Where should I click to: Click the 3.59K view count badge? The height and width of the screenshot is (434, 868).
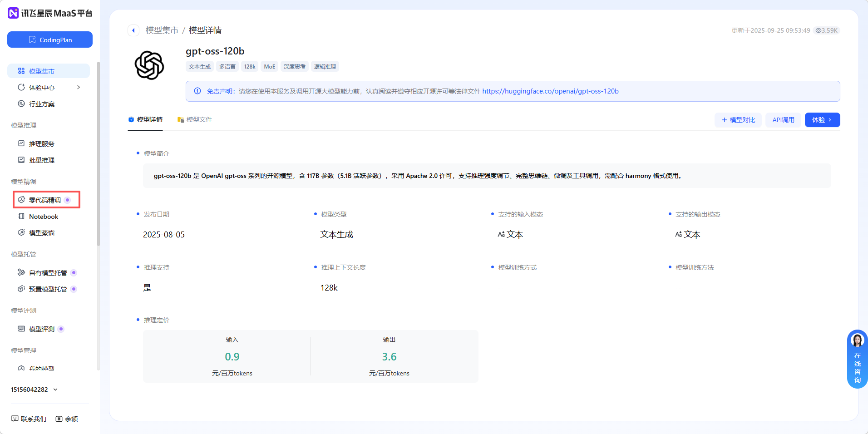tap(827, 30)
